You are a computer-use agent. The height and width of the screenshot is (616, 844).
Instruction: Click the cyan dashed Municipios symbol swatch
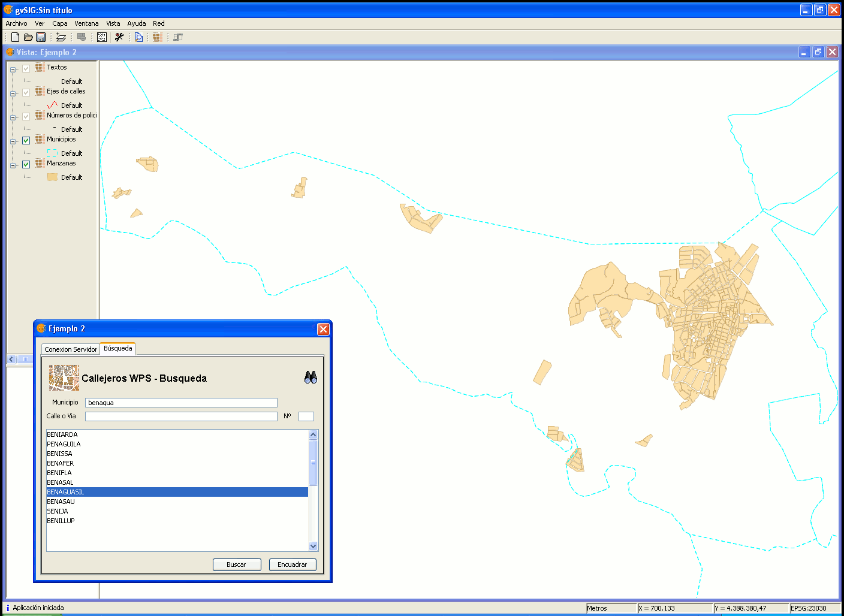53,153
